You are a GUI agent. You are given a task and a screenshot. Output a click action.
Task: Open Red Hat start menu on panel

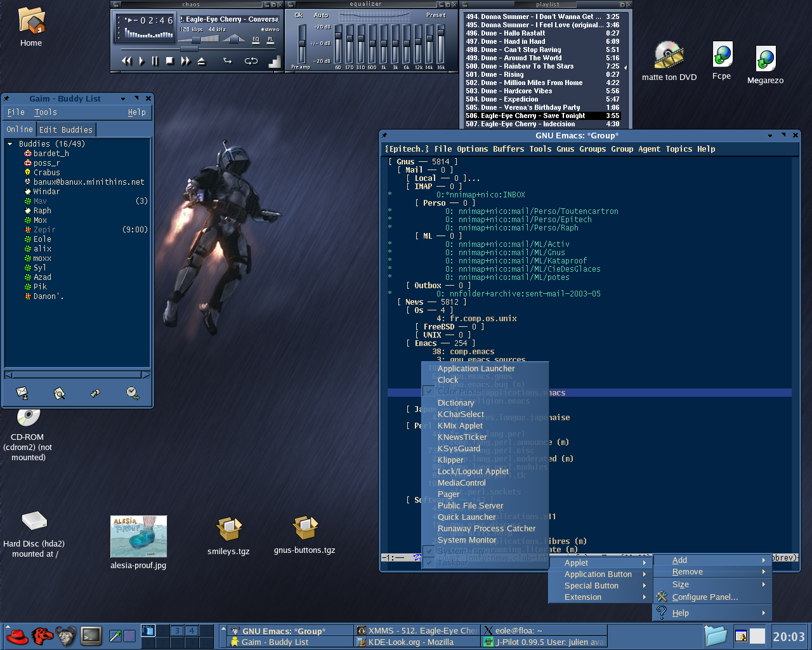pos(17,635)
